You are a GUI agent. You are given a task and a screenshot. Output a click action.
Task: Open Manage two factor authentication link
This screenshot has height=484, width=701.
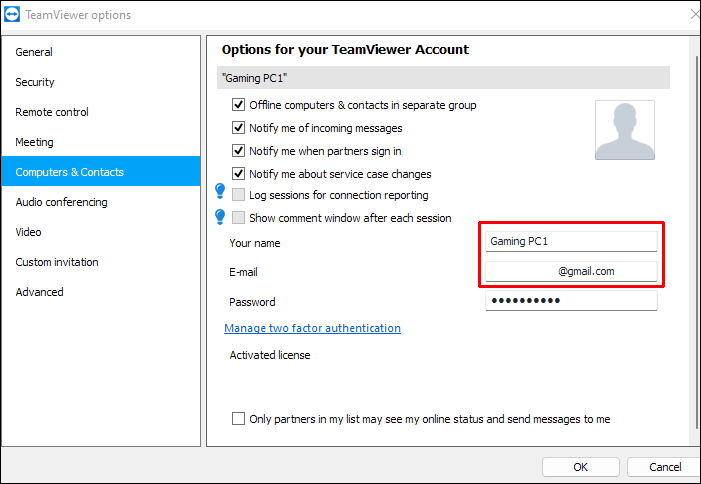pos(312,328)
